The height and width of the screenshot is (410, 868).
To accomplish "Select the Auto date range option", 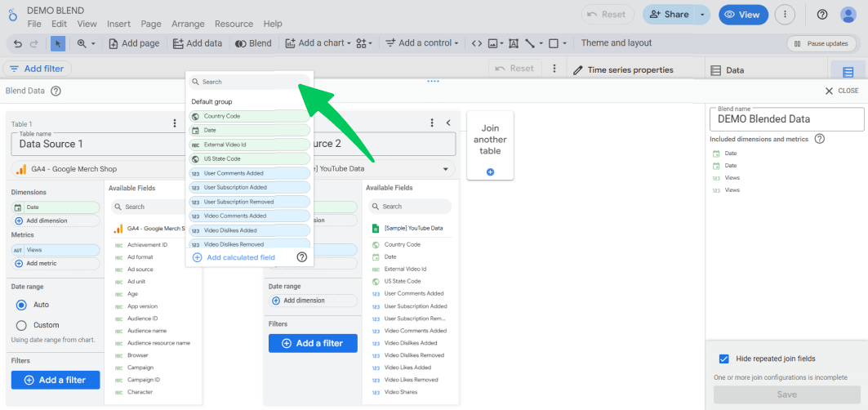I will click(22, 304).
